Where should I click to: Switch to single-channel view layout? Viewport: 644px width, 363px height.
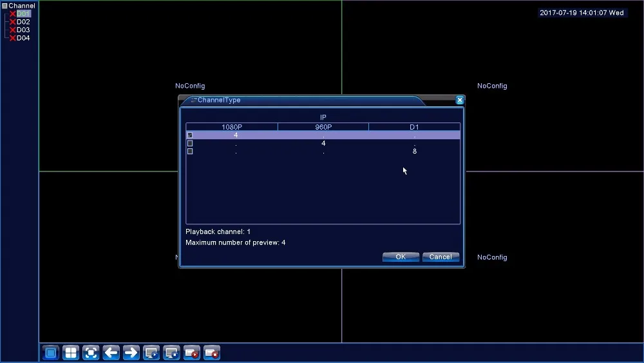[x=51, y=353]
